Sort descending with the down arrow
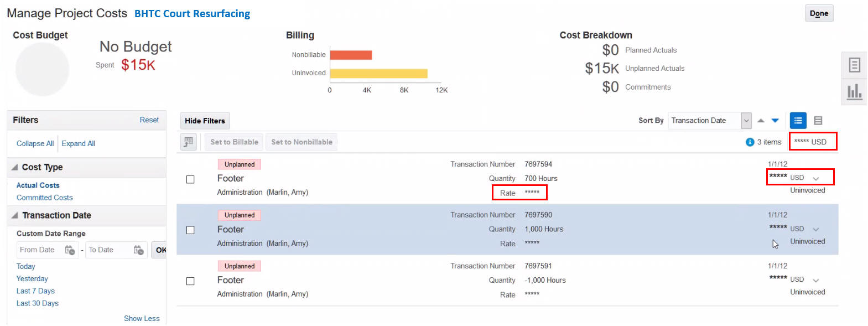The width and height of the screenshot is (868, 326). pos(775,121)
